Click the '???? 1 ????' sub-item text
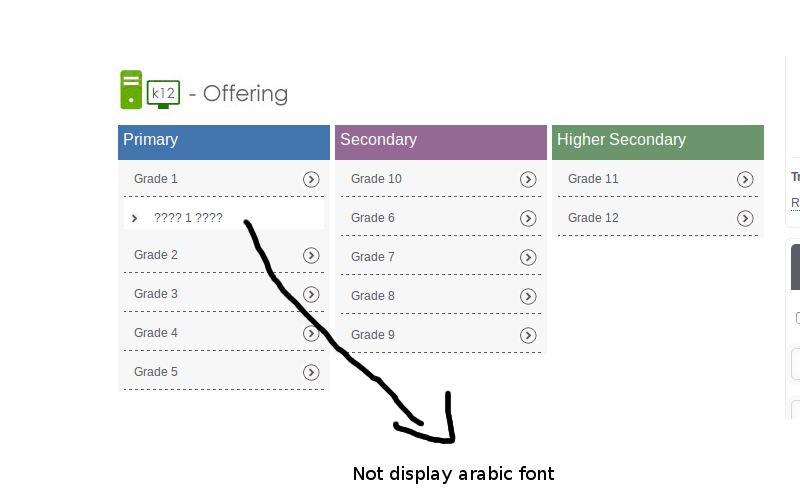Image resolution: width=800 pixels, height=500 pixels. pyautogui.click(x=188, y=217)
